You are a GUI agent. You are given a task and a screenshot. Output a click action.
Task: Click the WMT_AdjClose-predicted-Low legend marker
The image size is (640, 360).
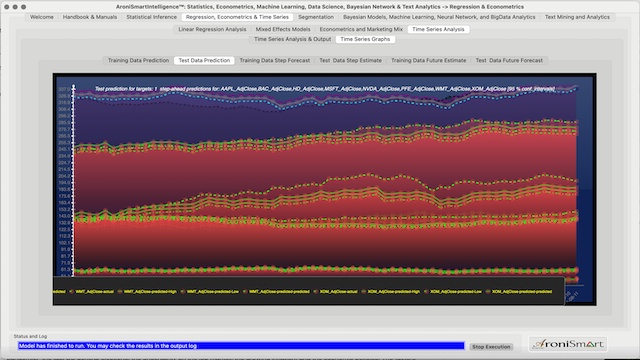coord(183,291)
